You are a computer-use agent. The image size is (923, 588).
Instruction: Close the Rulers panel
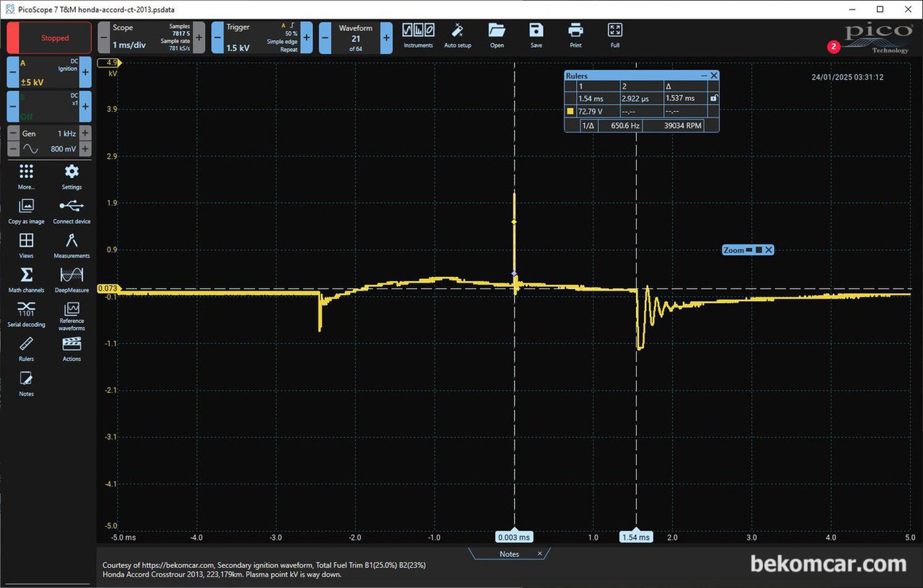[x=714, y=76]
